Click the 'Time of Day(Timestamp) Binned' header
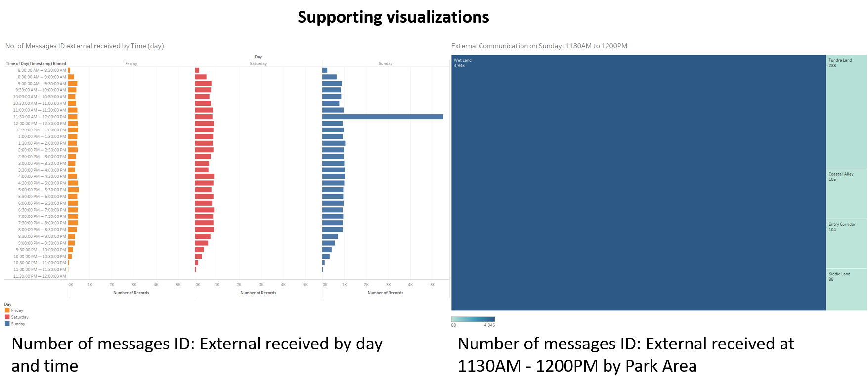The height and width of the screenshot is (388, 868). click(x=36, y=64)
